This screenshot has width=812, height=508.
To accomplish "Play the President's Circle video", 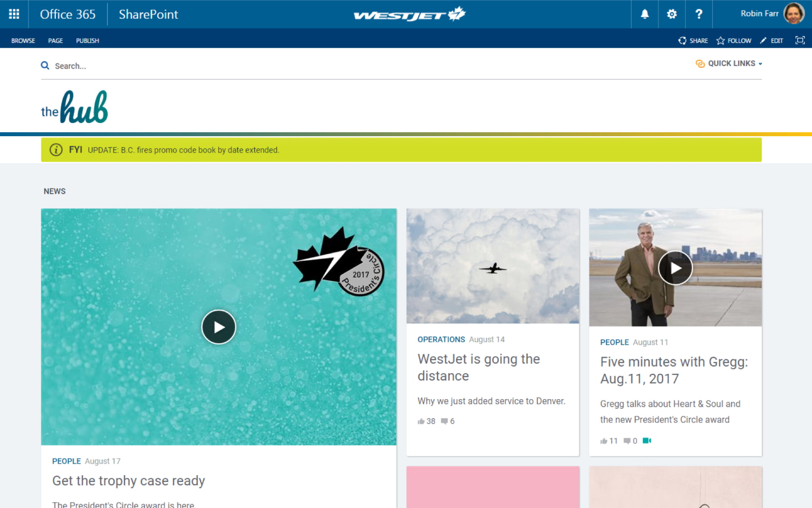I will click(219, 327).
